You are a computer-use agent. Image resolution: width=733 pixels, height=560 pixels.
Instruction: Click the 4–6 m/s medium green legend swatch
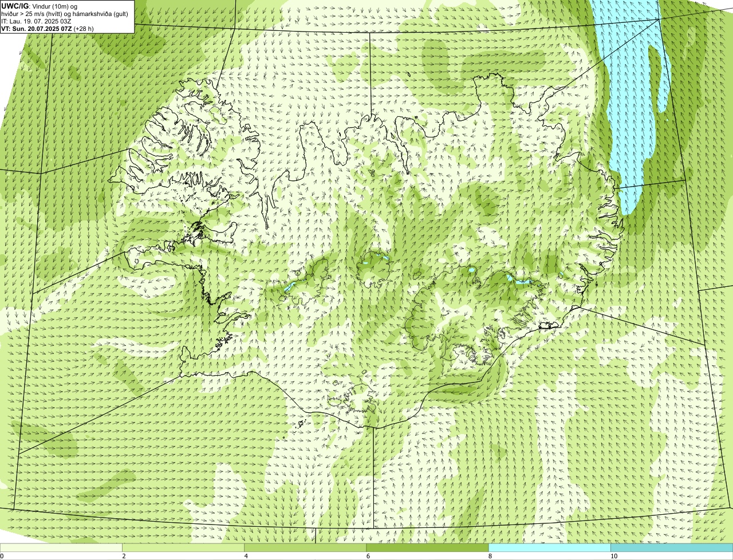click(305, 548)
